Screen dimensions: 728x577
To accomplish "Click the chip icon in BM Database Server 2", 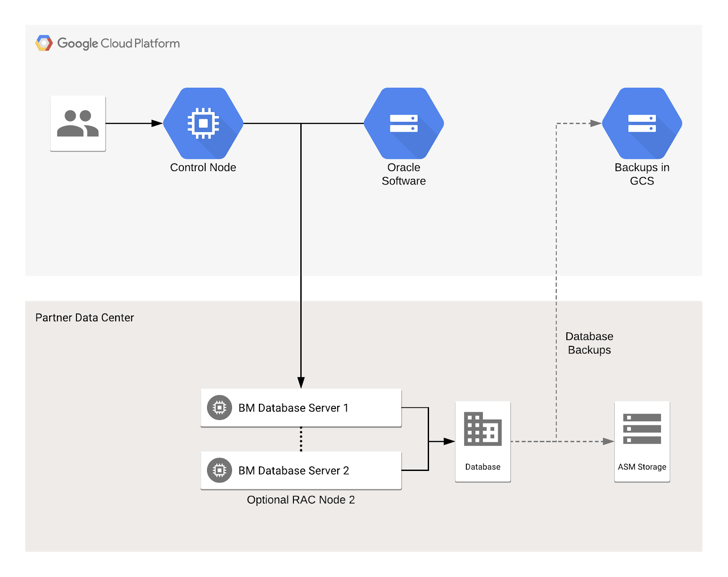I will [219, 471].
